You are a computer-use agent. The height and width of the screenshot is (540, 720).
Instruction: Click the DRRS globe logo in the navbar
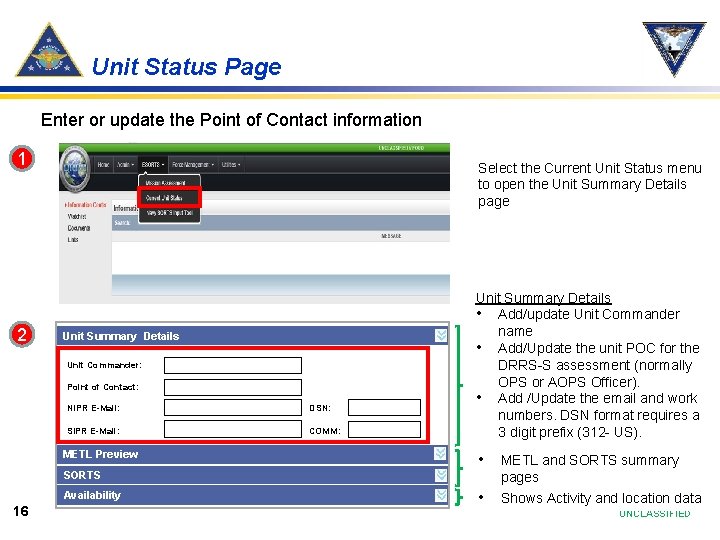click(75, 169)
